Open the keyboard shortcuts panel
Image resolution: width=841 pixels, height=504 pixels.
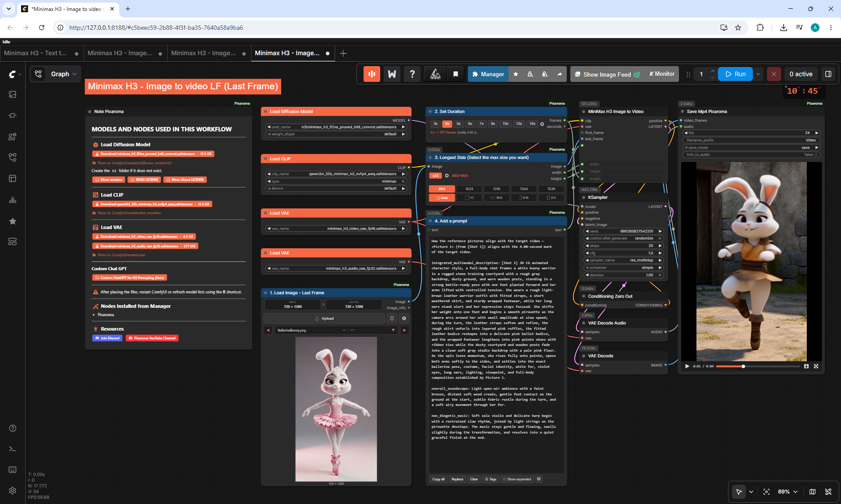click(13, 470)
